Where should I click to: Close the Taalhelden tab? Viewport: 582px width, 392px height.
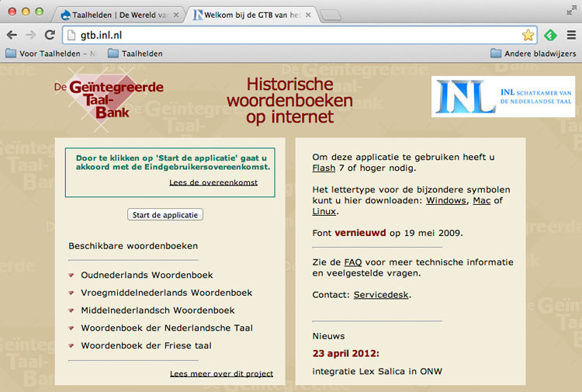176,15
